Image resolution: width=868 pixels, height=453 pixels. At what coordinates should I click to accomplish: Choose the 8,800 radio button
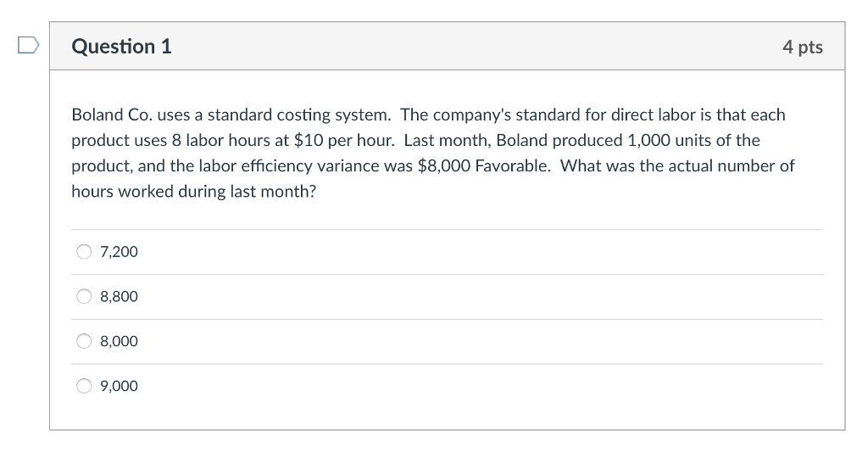click(85, 297)
